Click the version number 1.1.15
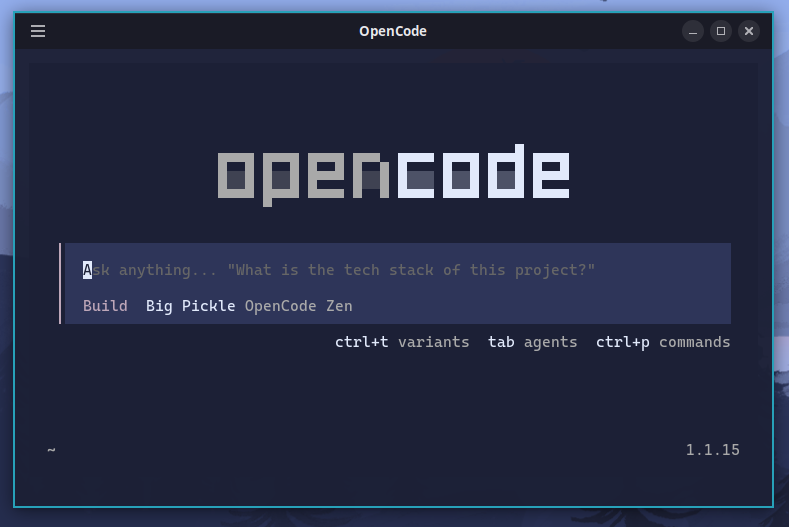The height and width of the screenshot is (527, 789). [713, 450]
